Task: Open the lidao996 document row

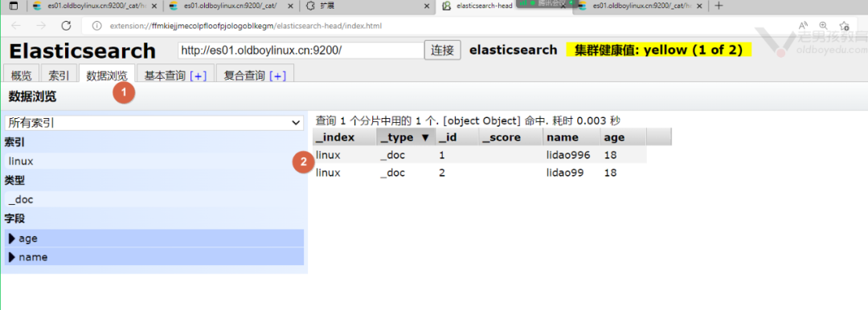Action: (x=479, y=156)
